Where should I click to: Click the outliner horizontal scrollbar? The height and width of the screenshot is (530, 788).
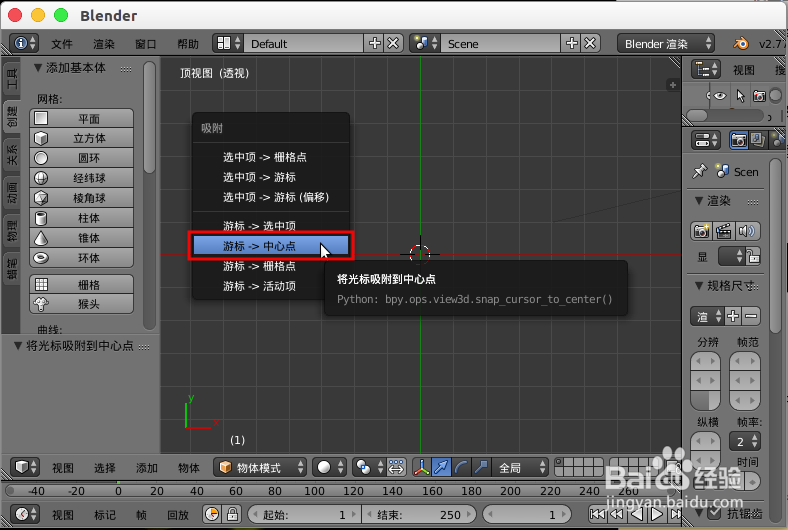(724, 116)
